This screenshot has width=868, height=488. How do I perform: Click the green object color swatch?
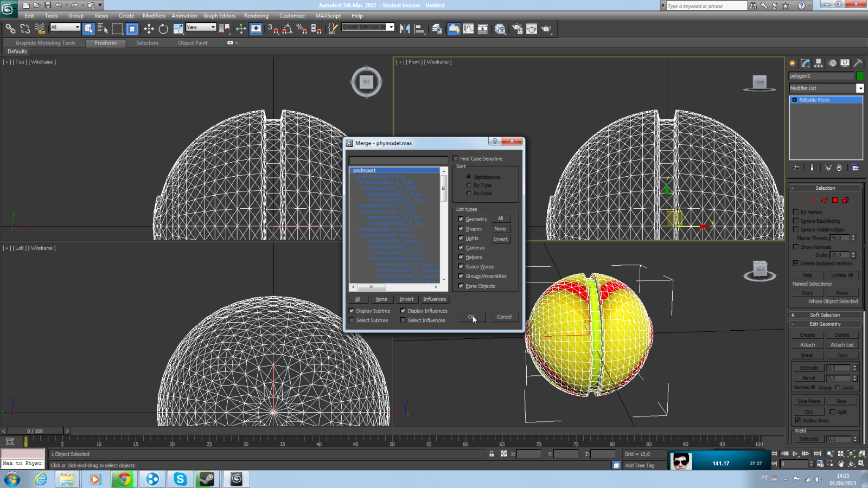[860, 76]
